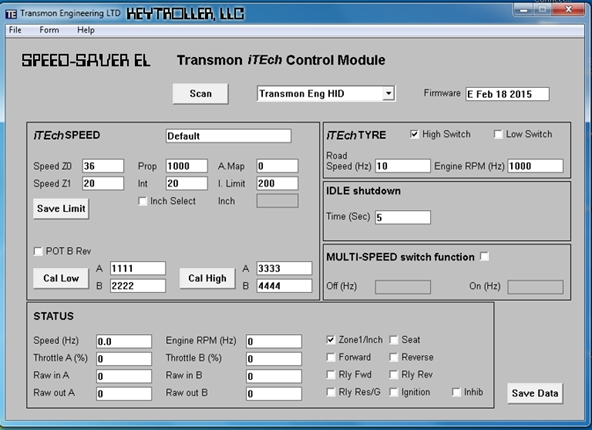Toggle the Inhib checkbox
The image size is (592, 430).
pyautogui.click(x=456, y=392)
